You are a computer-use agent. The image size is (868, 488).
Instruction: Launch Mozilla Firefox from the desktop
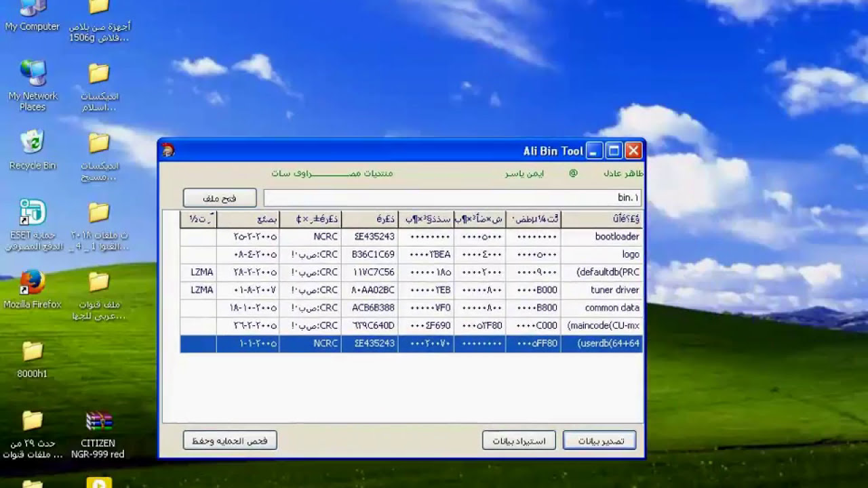point(33,289)
